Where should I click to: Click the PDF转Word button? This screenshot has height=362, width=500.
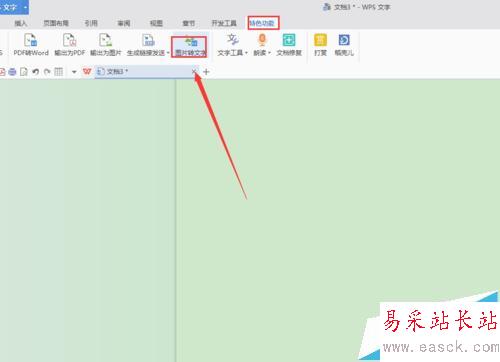click(x=31, y=44)
